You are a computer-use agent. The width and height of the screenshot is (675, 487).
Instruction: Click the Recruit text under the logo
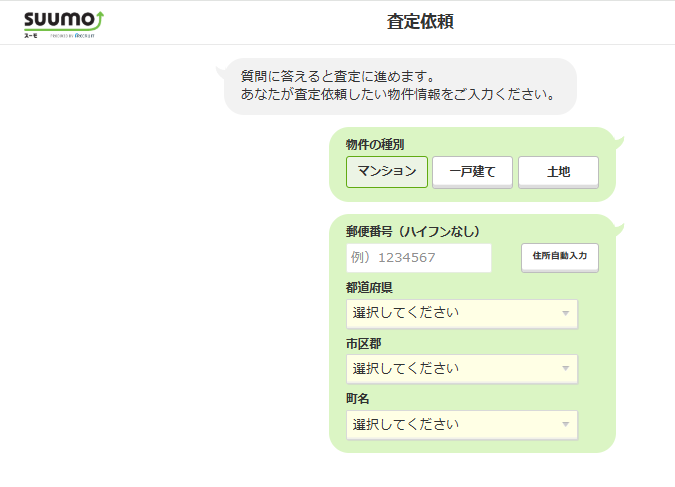(88, 35)
